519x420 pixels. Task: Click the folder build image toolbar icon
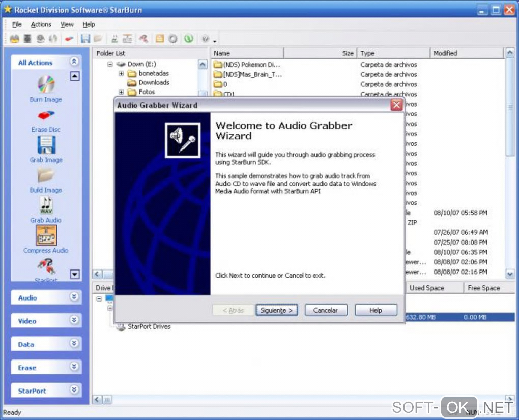[98, 39]
